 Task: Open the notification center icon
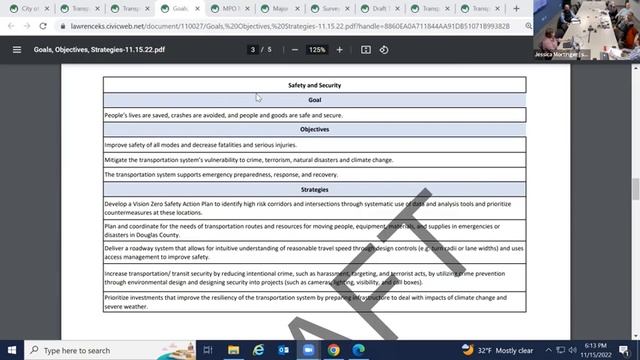tap(624, 350)
